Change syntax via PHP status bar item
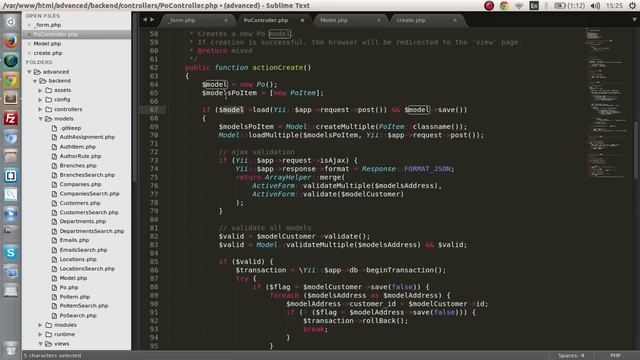 pos(615,356)
